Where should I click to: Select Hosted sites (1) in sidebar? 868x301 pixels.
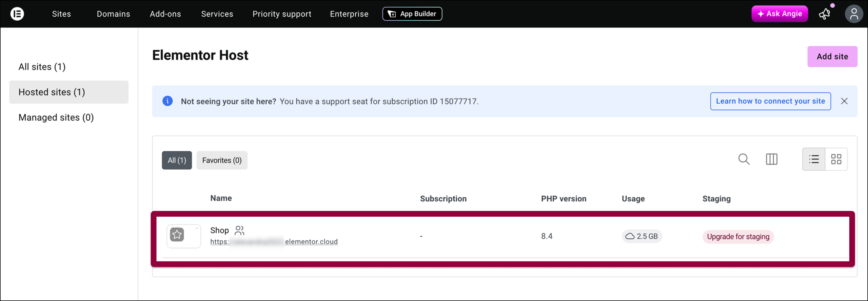[69, 92]
